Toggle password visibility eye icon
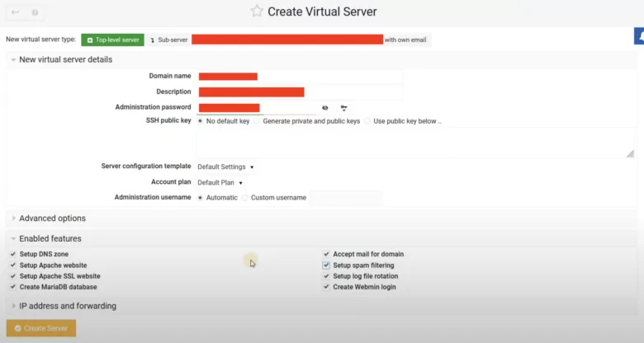This screenshot has width=644, height=343. [x=325, y=107]
